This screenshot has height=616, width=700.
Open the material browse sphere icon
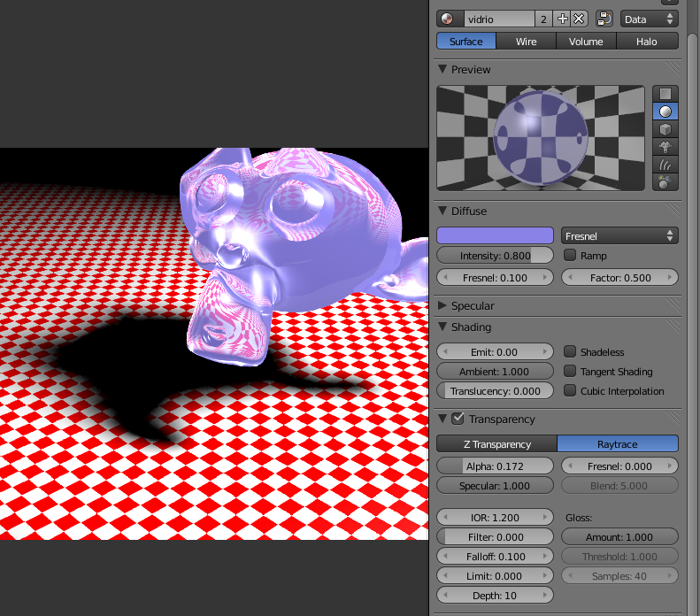click(x=450, y=19)
